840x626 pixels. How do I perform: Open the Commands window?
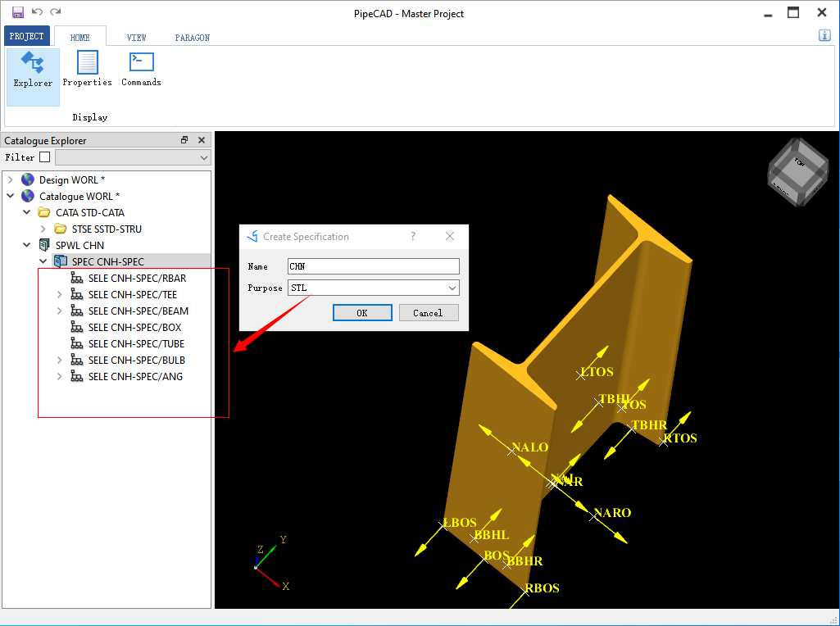(x=142, y=69)
